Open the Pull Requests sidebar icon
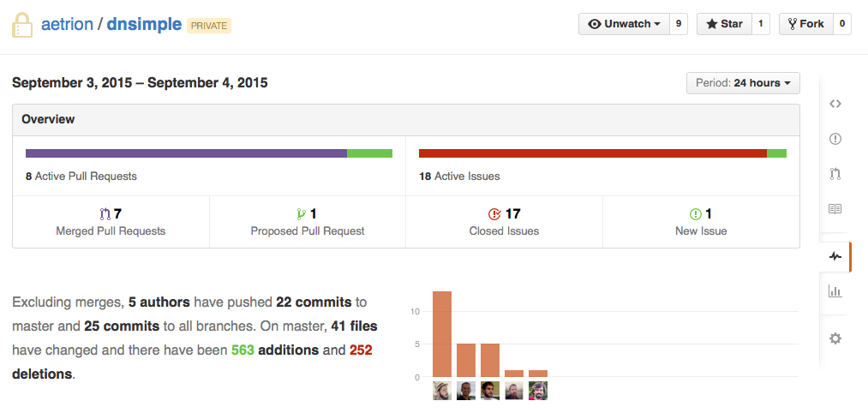Screen dimensions: 868x413 (x=835, y=174)
